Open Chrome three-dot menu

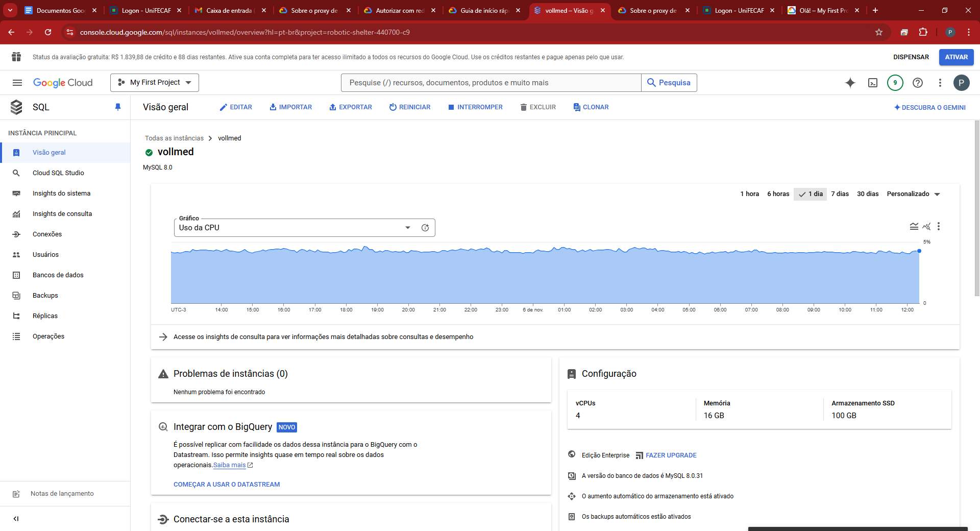click(x=969, y=32)
